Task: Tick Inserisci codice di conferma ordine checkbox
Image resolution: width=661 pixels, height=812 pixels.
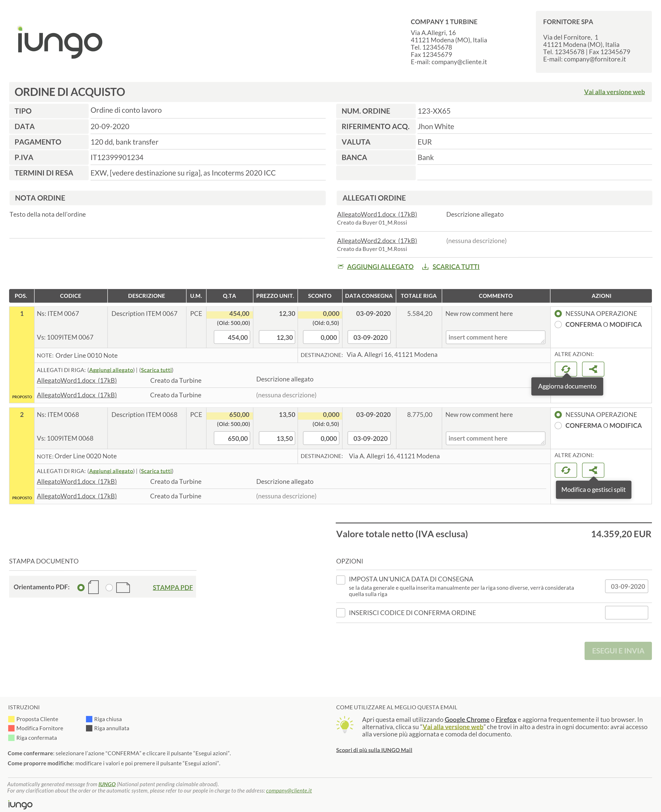Action: (x=340, y=612)
